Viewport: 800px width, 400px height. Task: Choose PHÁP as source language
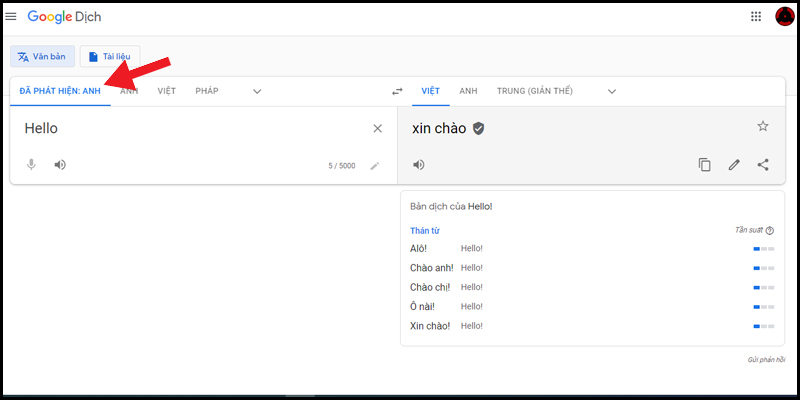(207, 91)
